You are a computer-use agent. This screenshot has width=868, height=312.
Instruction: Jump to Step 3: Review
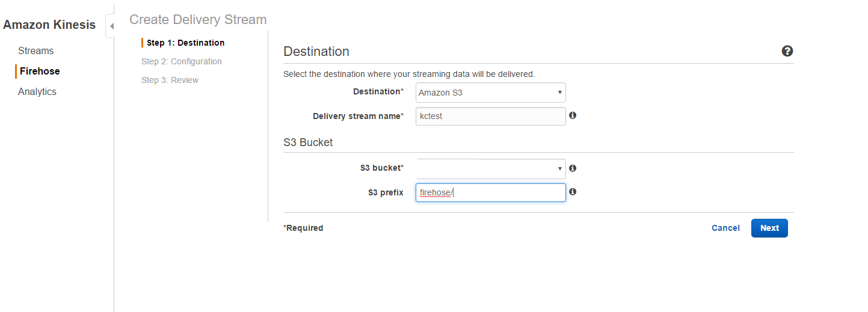pos(170,80)
